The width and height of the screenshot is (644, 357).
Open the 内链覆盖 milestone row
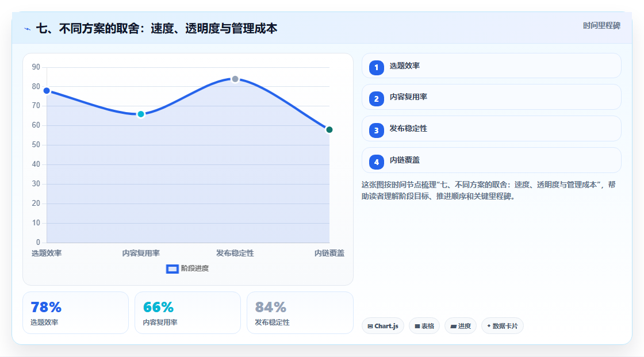[x=491, y=160]
